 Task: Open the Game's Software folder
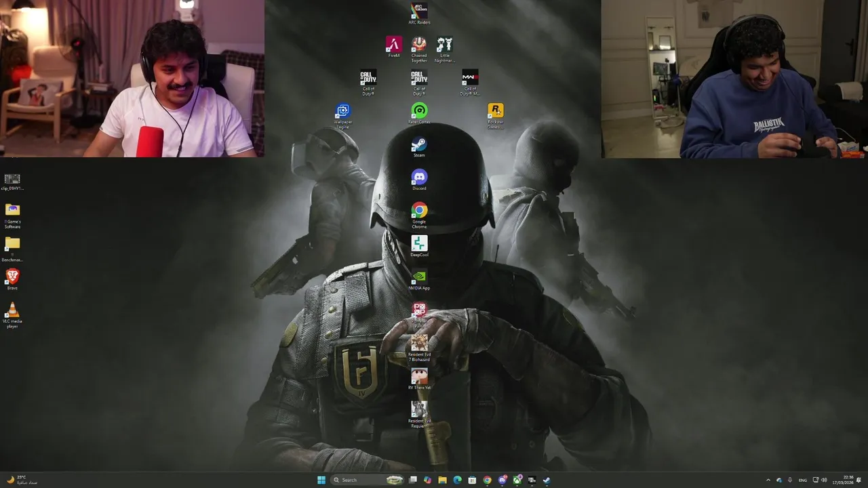pos(12,216)
